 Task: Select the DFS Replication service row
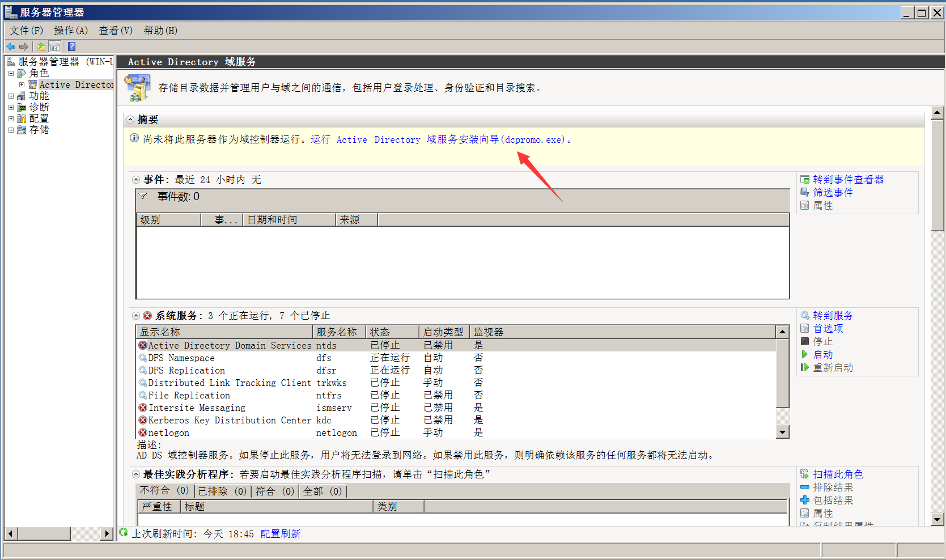tap(456, 370)
